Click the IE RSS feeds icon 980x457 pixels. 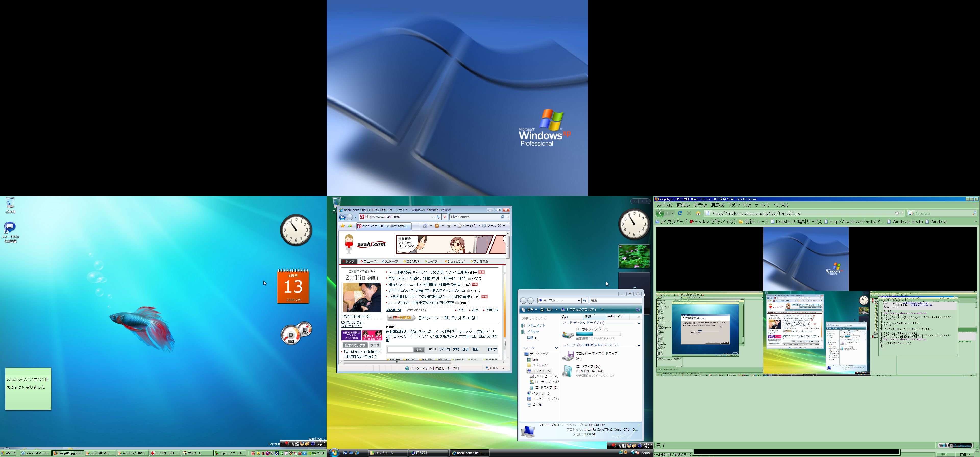pos(437,226)
